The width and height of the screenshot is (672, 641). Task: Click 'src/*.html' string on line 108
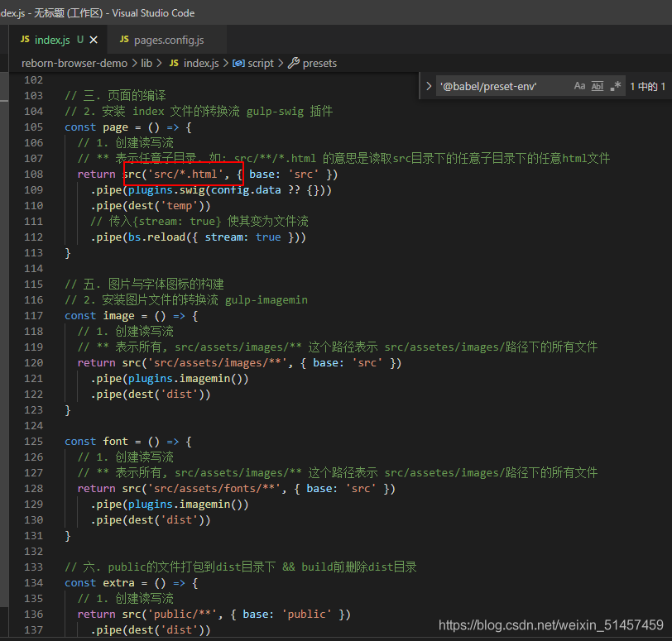[x=185, y=175]
